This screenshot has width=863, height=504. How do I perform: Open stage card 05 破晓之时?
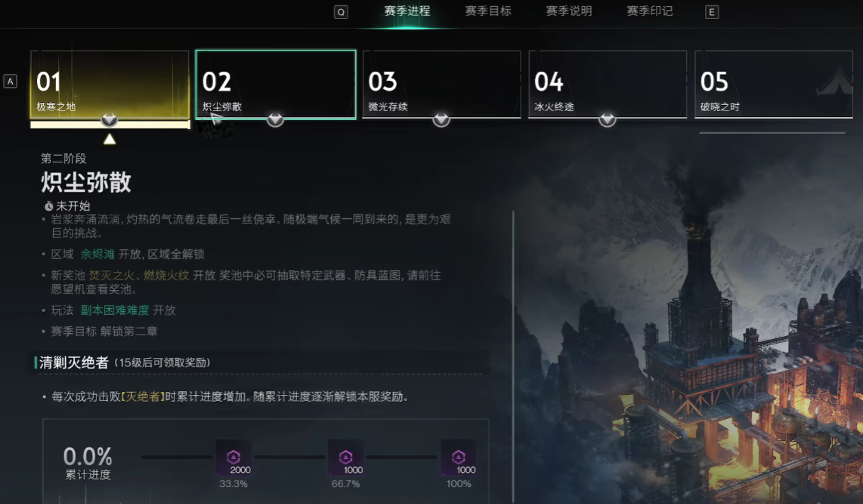point(774,84)
